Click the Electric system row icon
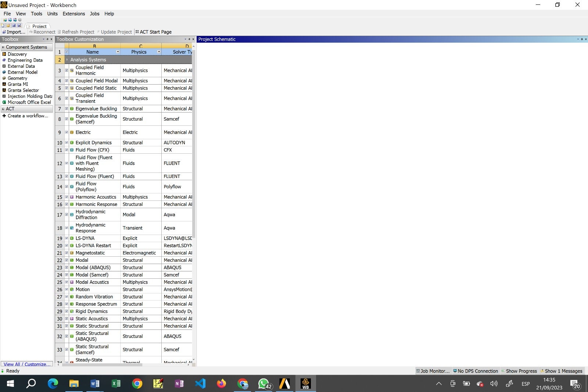This screenshot has height=392, width=588. coord(72,132)
